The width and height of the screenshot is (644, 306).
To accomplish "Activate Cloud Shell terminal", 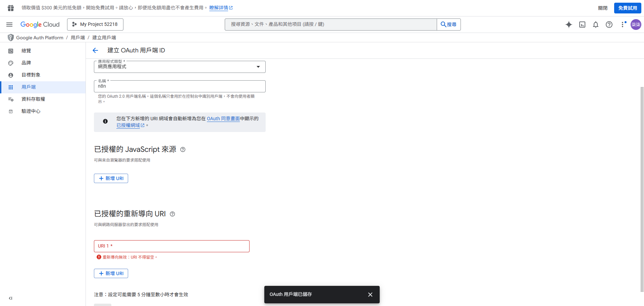I will pyautogui.click(x=582, y=25).
